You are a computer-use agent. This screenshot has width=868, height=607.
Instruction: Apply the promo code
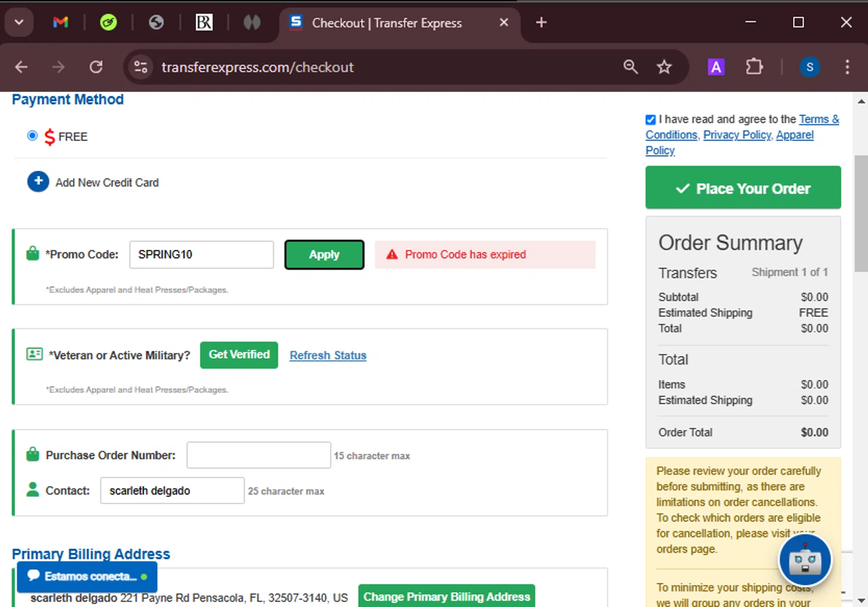point(324,255)
